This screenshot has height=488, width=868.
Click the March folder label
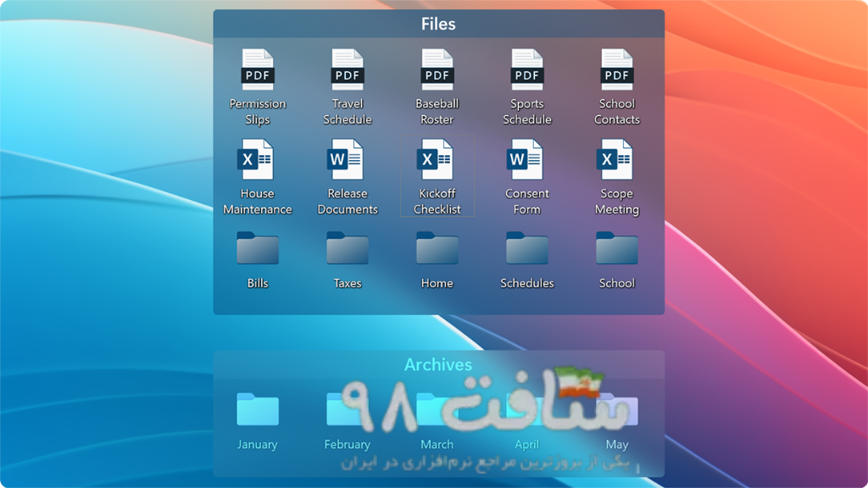437,444
